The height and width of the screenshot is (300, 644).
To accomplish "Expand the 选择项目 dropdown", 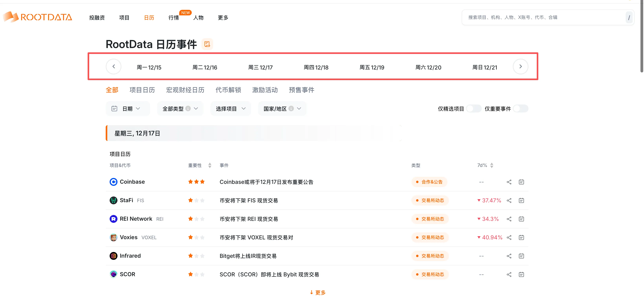I will tap(230, 109).
